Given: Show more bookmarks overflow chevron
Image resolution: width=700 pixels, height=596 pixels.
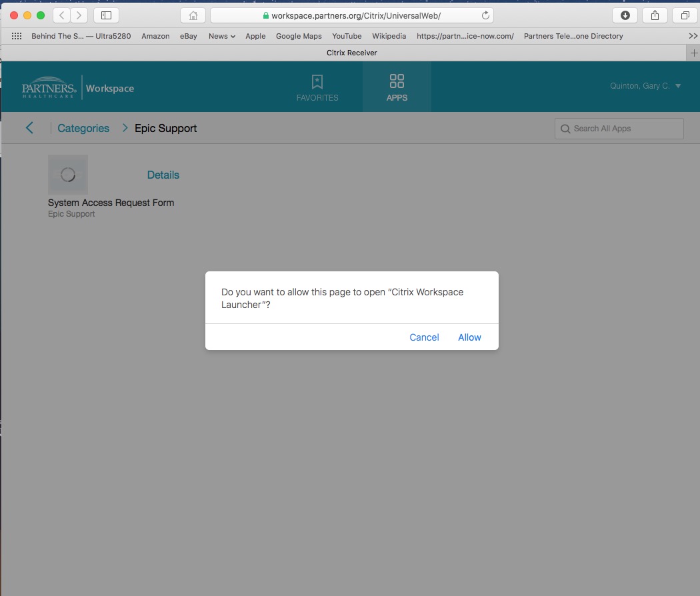Looking at the screenshot, I should (693, 36).
